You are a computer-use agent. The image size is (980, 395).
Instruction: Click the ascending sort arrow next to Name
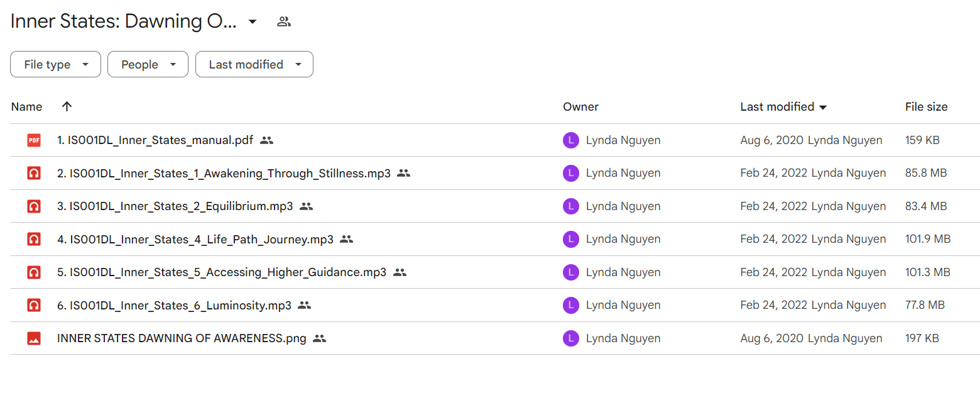(67, 107)
